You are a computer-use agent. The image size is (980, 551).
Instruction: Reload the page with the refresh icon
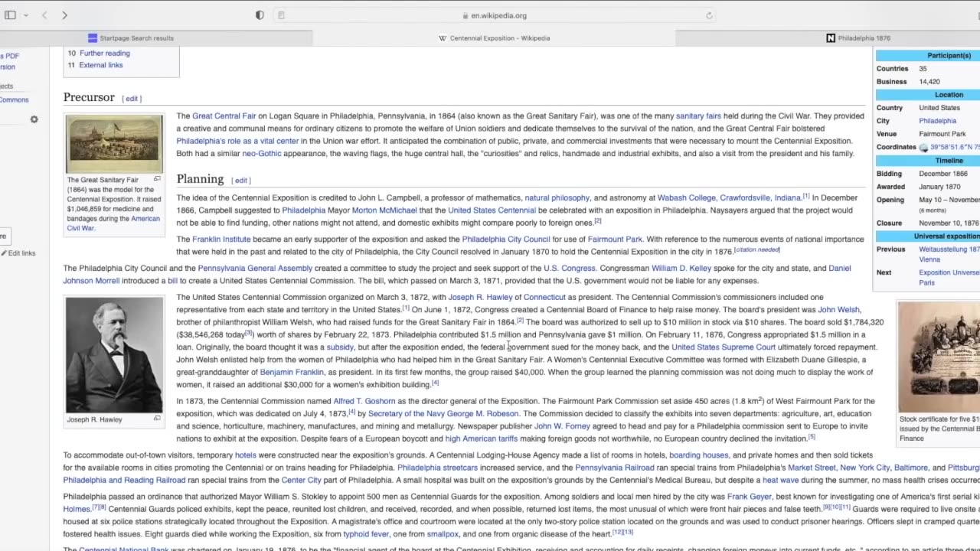(709, 15)
